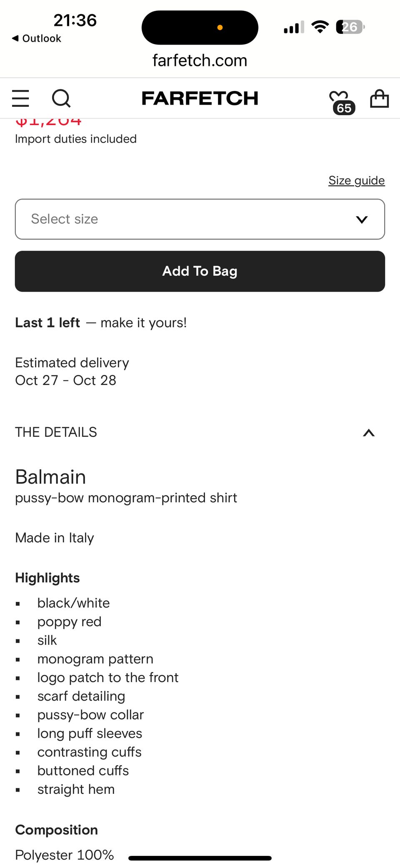Screen dimensions: 400x868
Task: Click the size dropdown's down arrow
Action: (362, 219)
